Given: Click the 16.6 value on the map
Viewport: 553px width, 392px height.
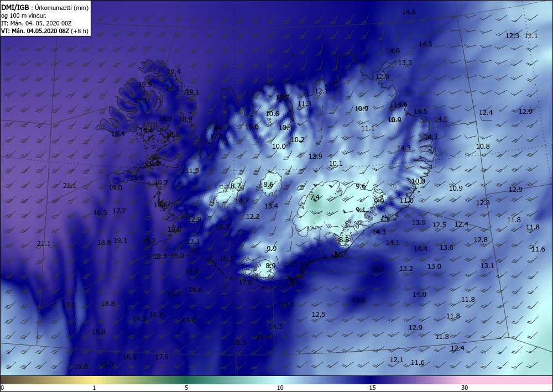Looking at the screenshot, I should (x=195, y=289).
